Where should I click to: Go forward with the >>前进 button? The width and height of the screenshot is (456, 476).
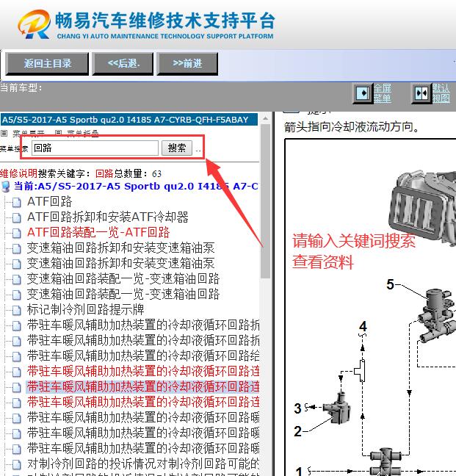tap(187, 63)
